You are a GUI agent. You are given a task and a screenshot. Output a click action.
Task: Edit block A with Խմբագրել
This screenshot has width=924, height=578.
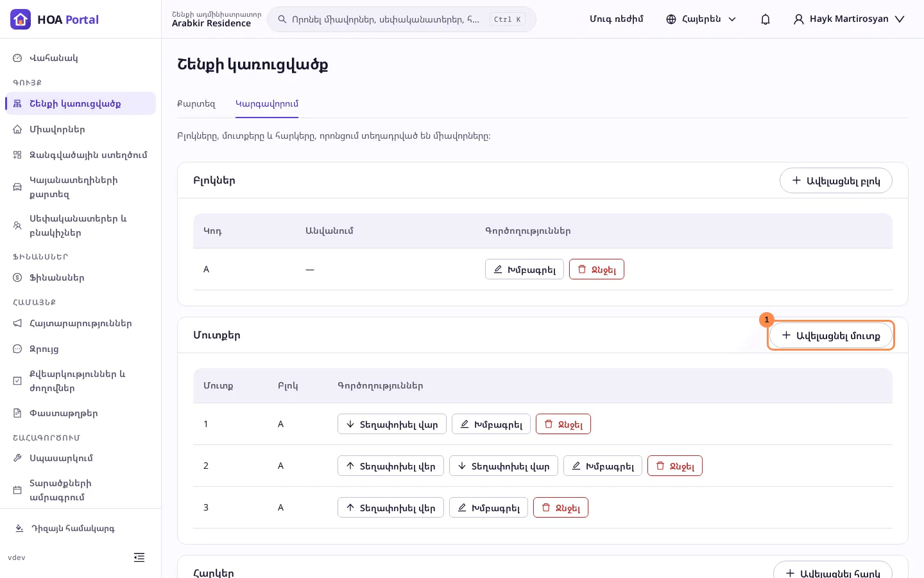pos(524,269)
